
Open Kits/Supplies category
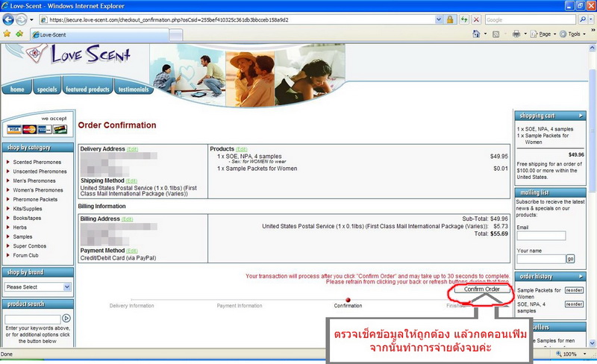coord(28,209)
